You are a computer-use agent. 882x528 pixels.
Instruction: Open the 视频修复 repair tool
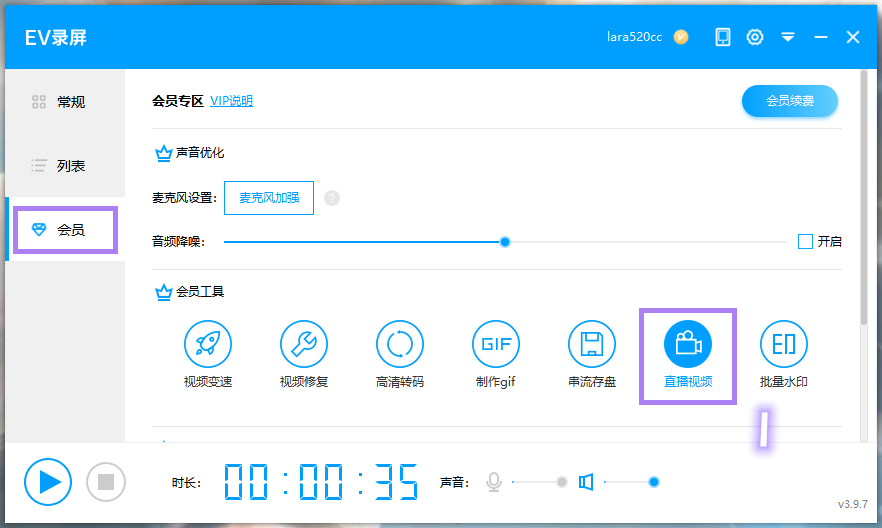pyautogui.click(x=303, y=345)
